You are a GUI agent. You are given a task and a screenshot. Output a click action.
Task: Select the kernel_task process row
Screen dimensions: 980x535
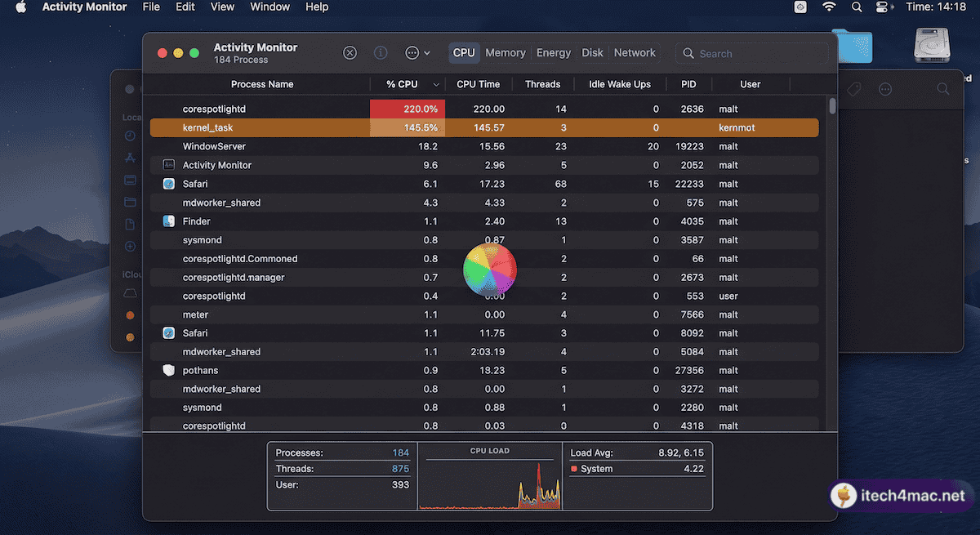click(x=484, y=127)
